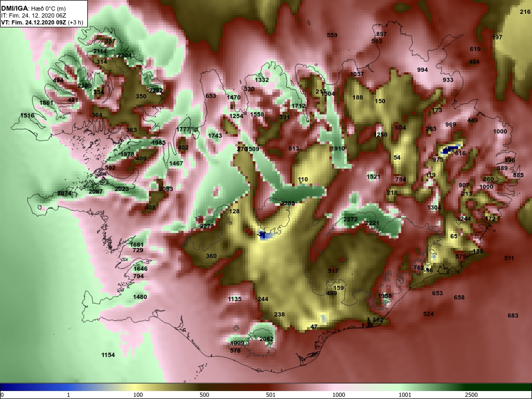The image size is (532, 399).
Task: Click the map value '994'
Action: point(422,70)
